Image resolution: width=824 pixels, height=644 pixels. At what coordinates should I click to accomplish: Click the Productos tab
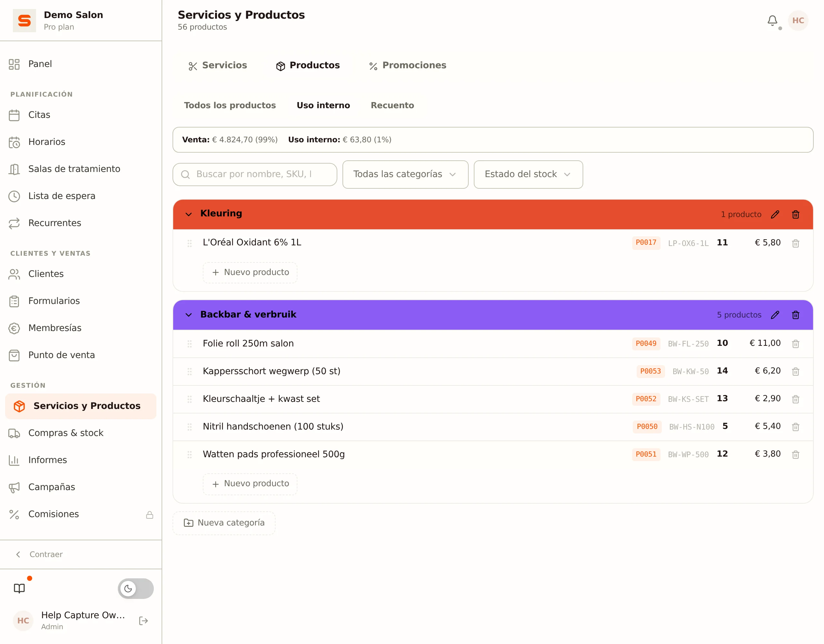[308, 65]
